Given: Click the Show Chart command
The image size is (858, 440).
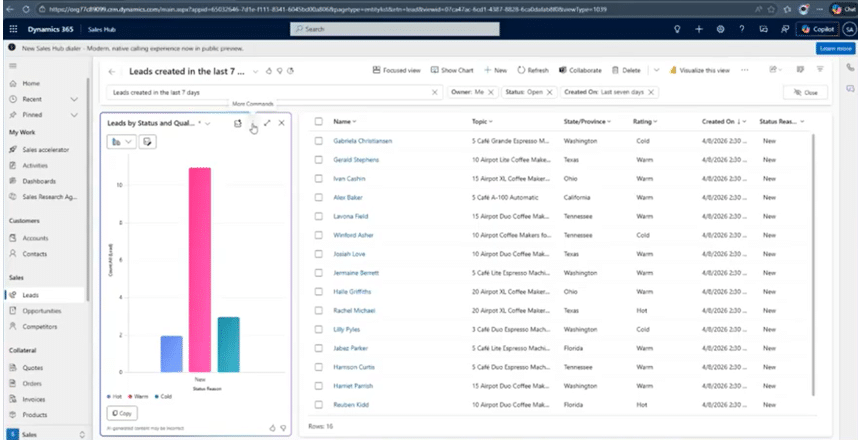Looking at the screenshot, I should tap(452, 70).
